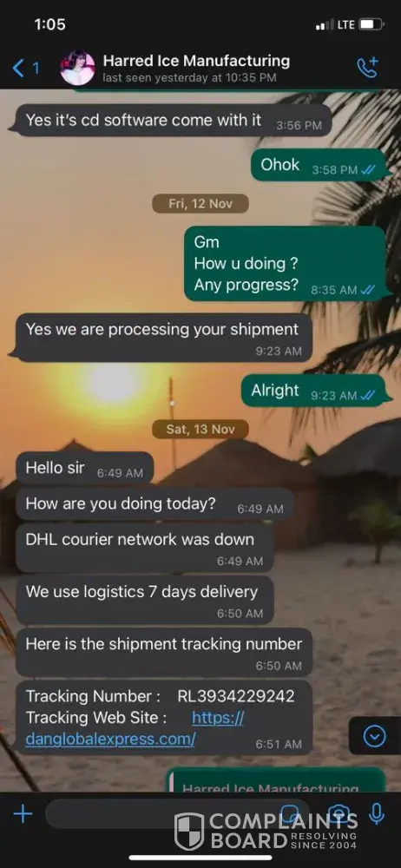Open the Harred Ice Manufacturing profile picture
This screenshot has width=401, height=868.
click(77, 68)
